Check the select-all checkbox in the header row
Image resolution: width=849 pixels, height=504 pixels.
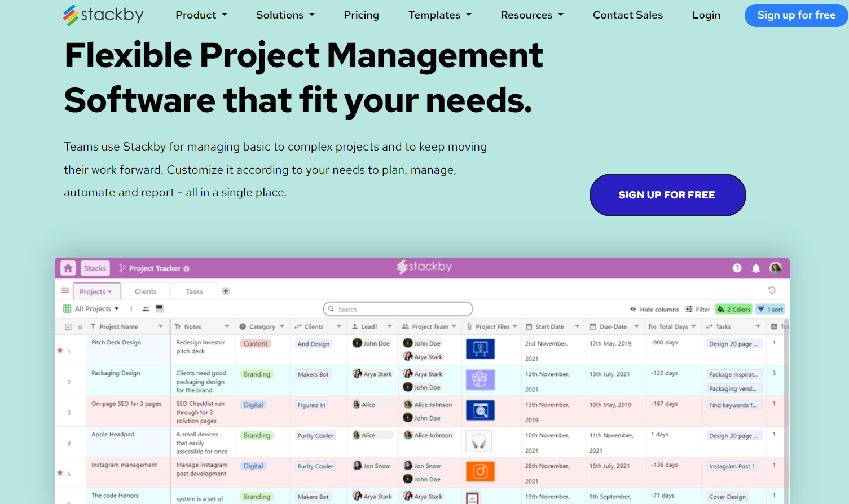(x=69, y=326)
